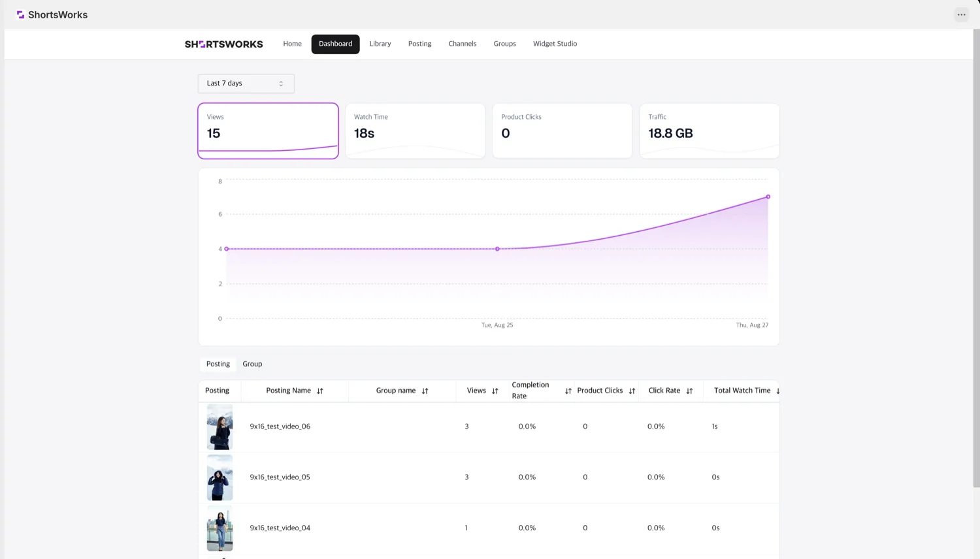The image size is (980, 559).
Task: Click the SHORTSWORKS brand logo
Action: (x=223, y=44)
